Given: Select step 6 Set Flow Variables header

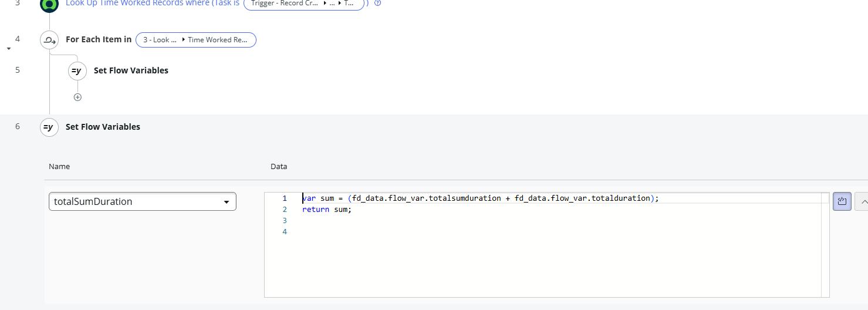Looking at the screenshot, I should (x=103, y=127).
